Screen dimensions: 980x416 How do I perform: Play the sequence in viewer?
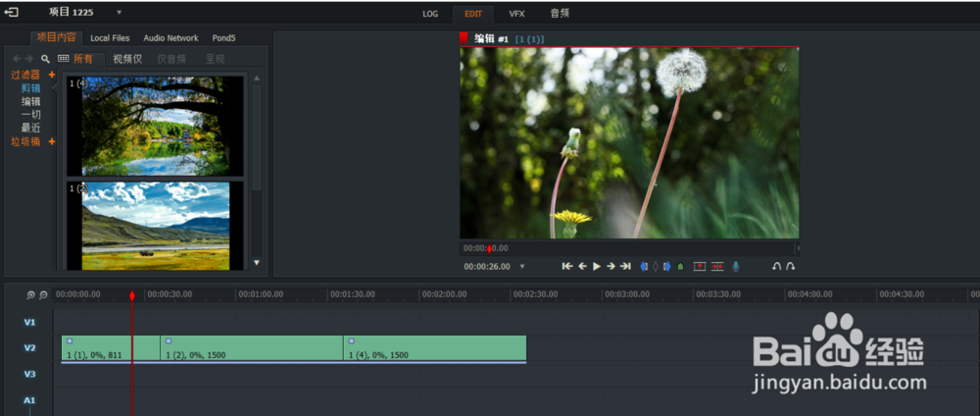click(597, 267)
